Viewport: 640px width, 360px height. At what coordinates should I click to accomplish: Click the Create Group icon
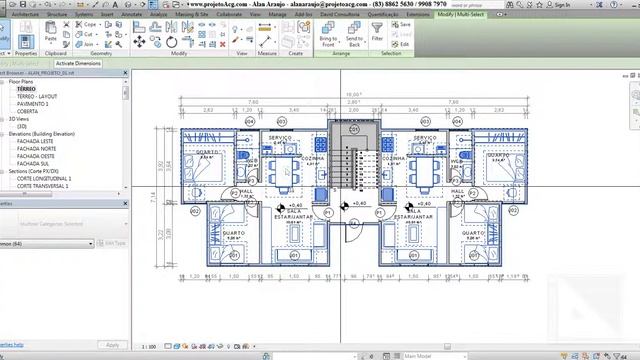pos(304,27)
